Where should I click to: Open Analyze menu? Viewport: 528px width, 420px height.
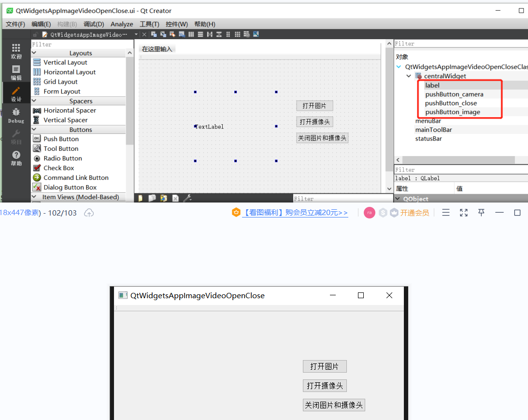pos(122,24)
